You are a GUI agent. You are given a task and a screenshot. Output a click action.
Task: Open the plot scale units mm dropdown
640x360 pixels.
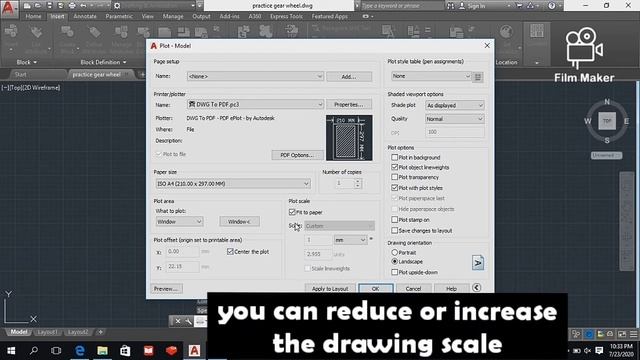click(350, 240)
